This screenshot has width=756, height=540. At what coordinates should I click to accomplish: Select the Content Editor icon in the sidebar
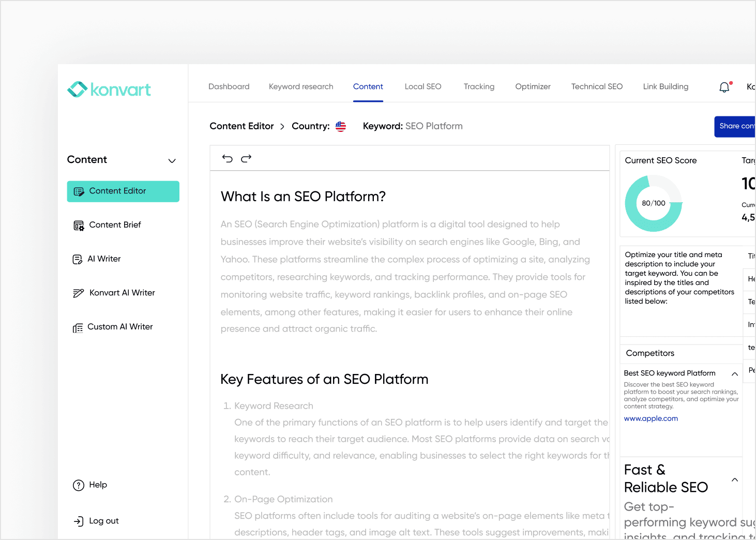pyautogui.click(x=79, y=191)
